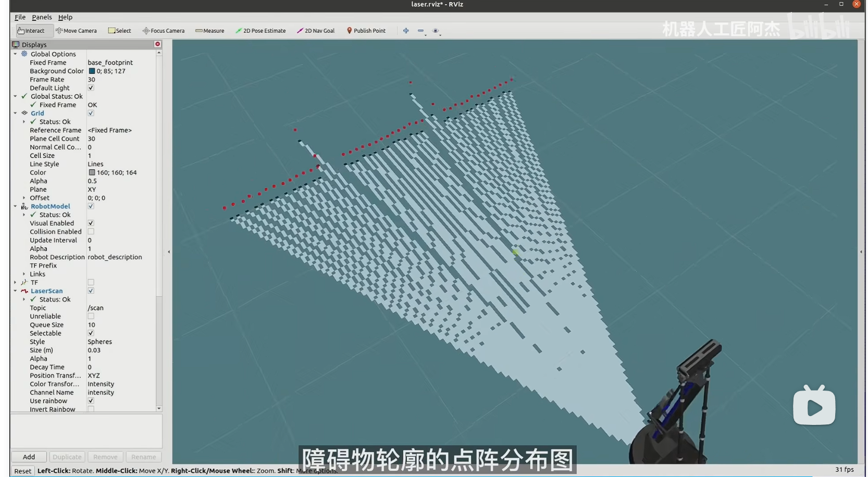
Task: Click the Style Spheres value
Action: 100,342
